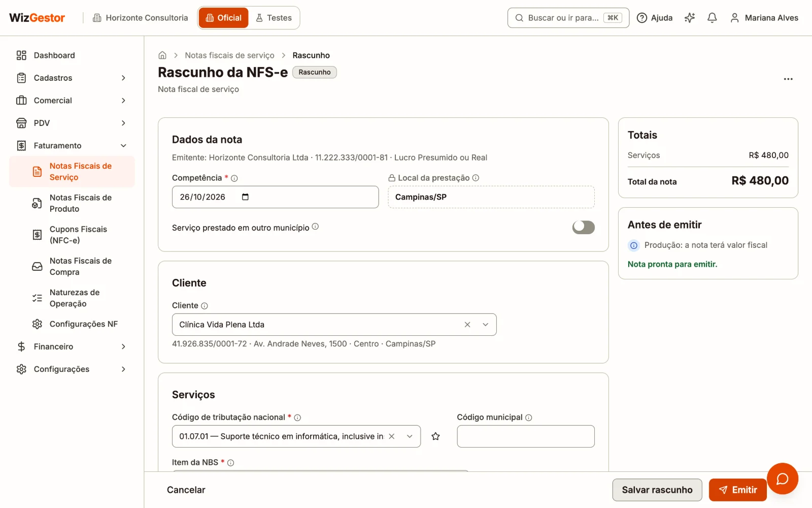The height and width of the screenshot is (508, 812).
Task: Clear the selected client Clínica Vida Plena
Action: pos(467,325)
